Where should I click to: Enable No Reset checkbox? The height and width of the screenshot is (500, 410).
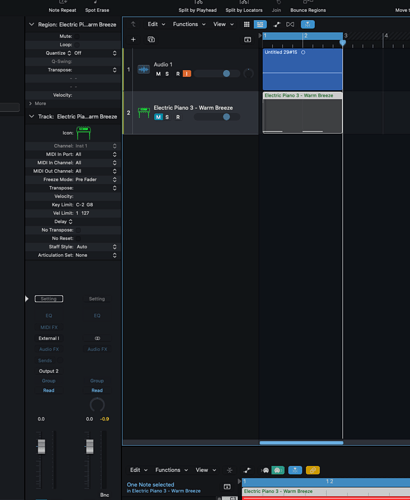[x=78, y=238]
